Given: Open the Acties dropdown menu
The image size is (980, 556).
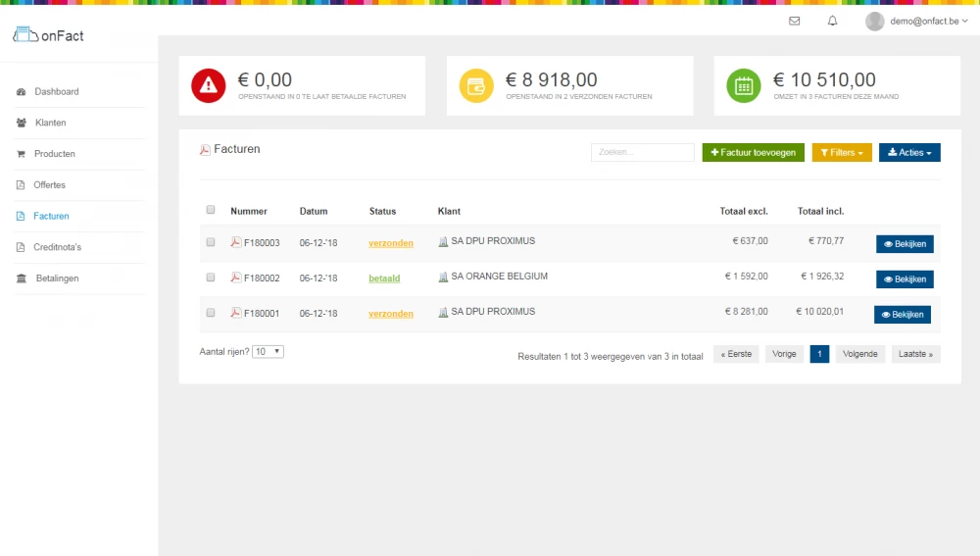Looking at the screenshot, I should [x=909, y=153].
